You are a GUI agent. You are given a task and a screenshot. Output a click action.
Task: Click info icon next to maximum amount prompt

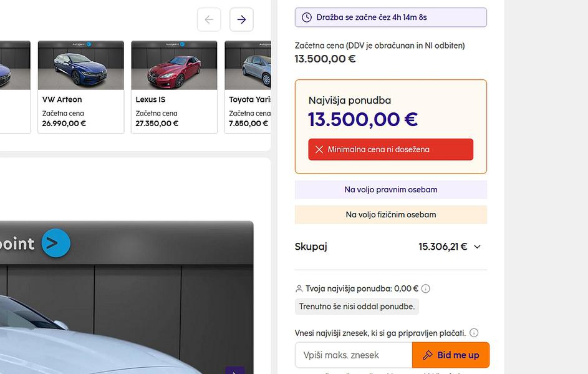coord(474,333)
